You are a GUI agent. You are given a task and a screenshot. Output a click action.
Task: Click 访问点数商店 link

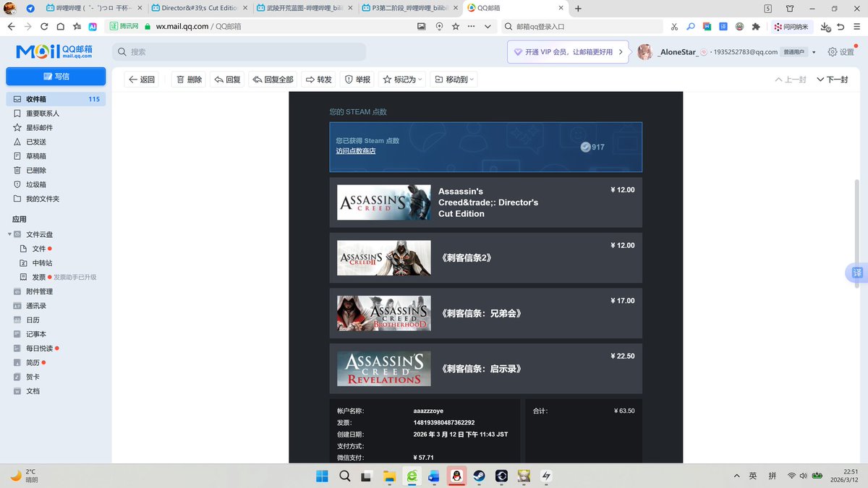coord(356,151)
